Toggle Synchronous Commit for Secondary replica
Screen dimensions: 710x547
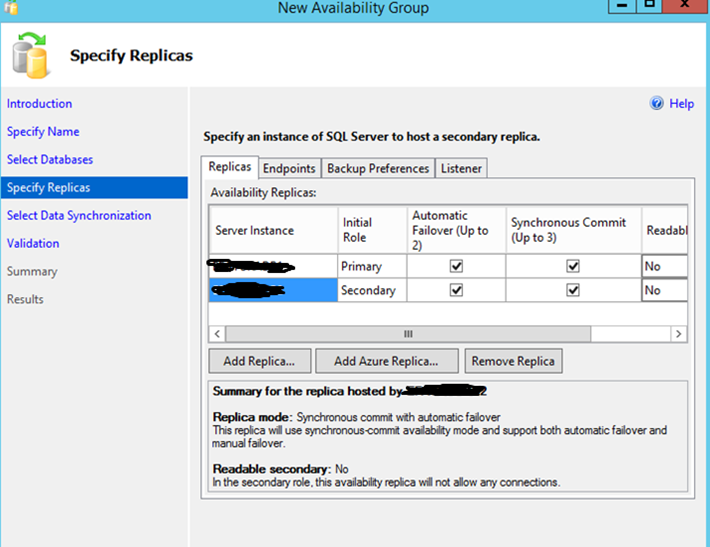(573, 290)
